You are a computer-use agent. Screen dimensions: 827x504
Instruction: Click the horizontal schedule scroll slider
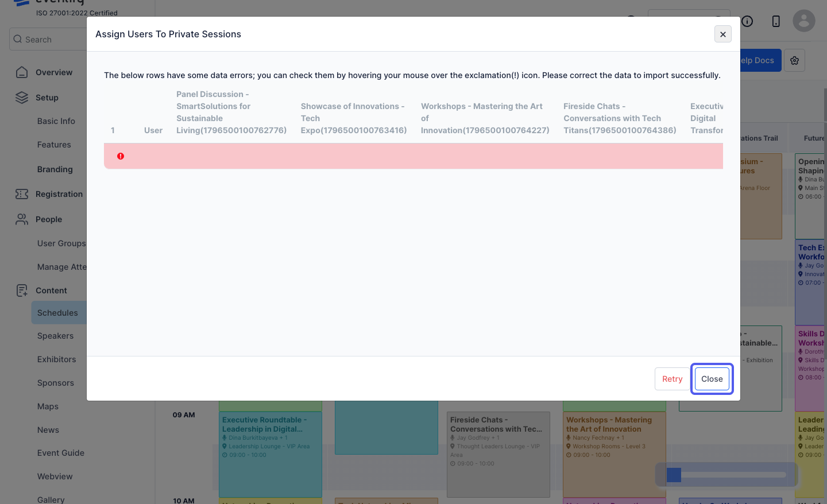point(726,475)
